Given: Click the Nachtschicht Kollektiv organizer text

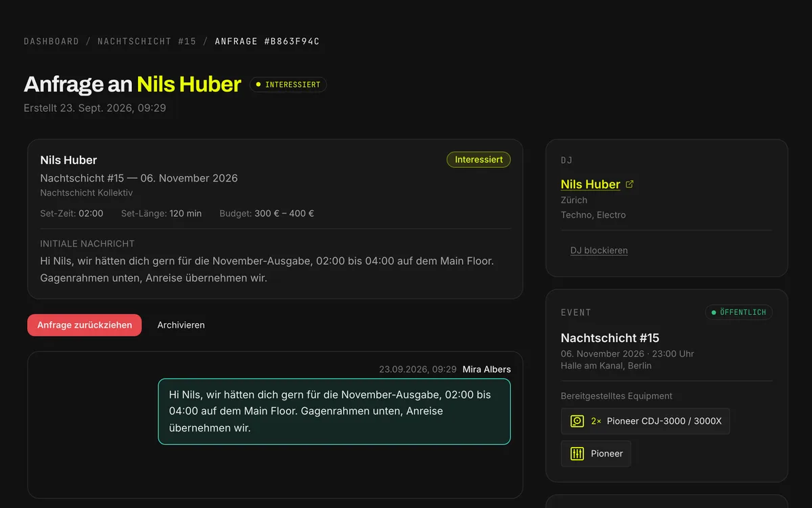Looking at the screenshot, I should tap(87, 193).
